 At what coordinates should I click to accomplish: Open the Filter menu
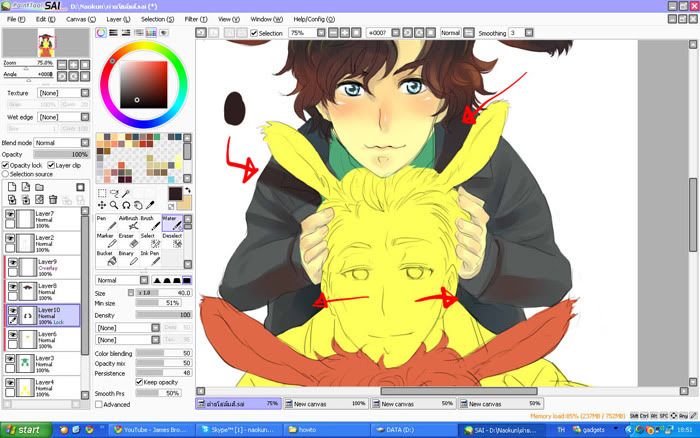coord(194,19)
